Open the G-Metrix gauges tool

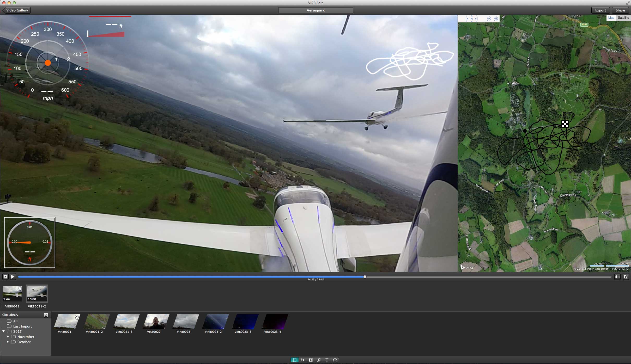pyautogui.click(x=335, y=360)
